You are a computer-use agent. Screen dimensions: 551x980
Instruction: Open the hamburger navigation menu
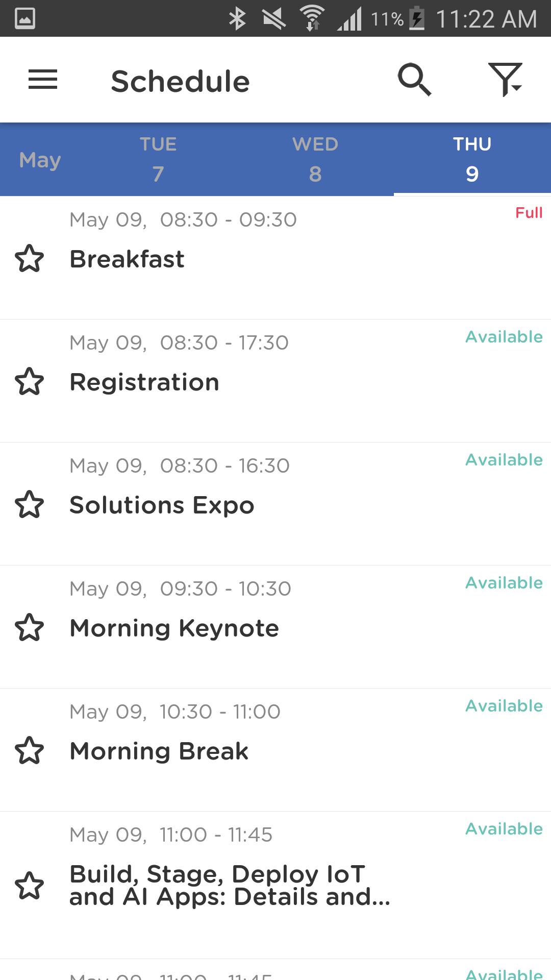pos(43,80)
